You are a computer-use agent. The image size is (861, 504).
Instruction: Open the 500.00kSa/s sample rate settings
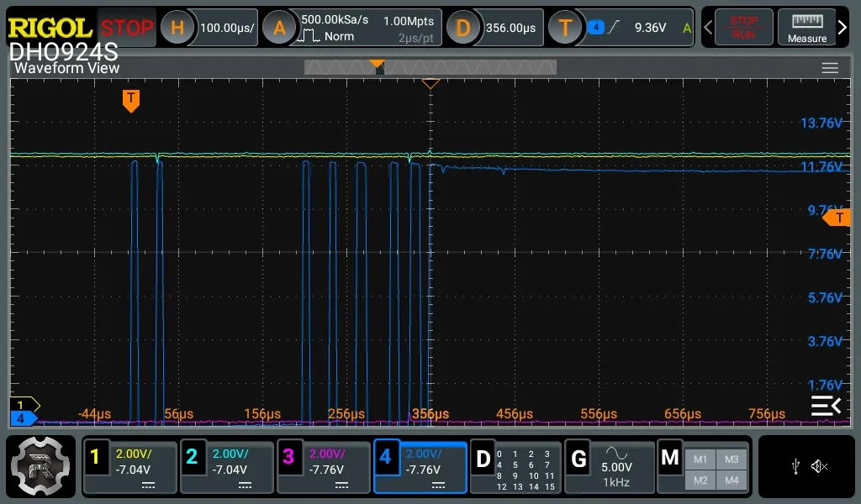335,20
